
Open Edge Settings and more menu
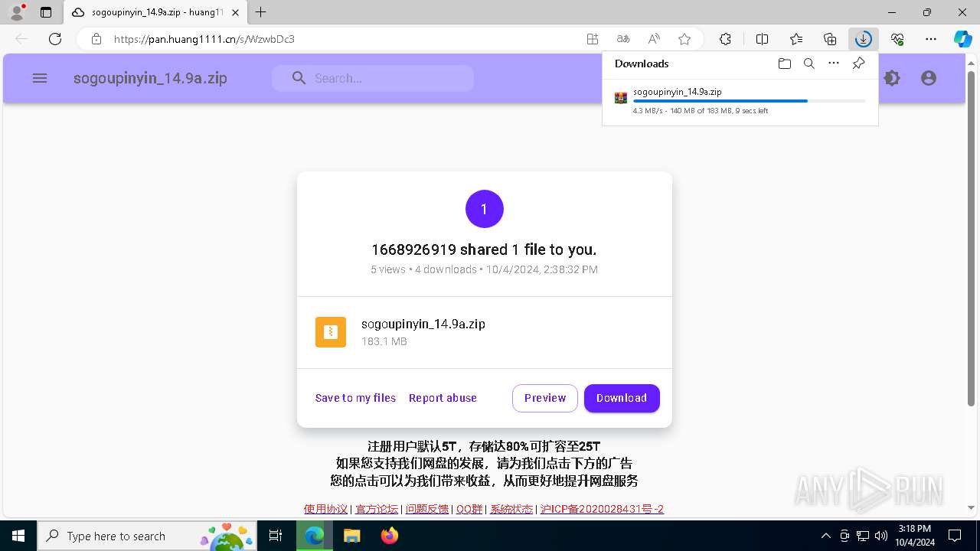coord(931,39)
